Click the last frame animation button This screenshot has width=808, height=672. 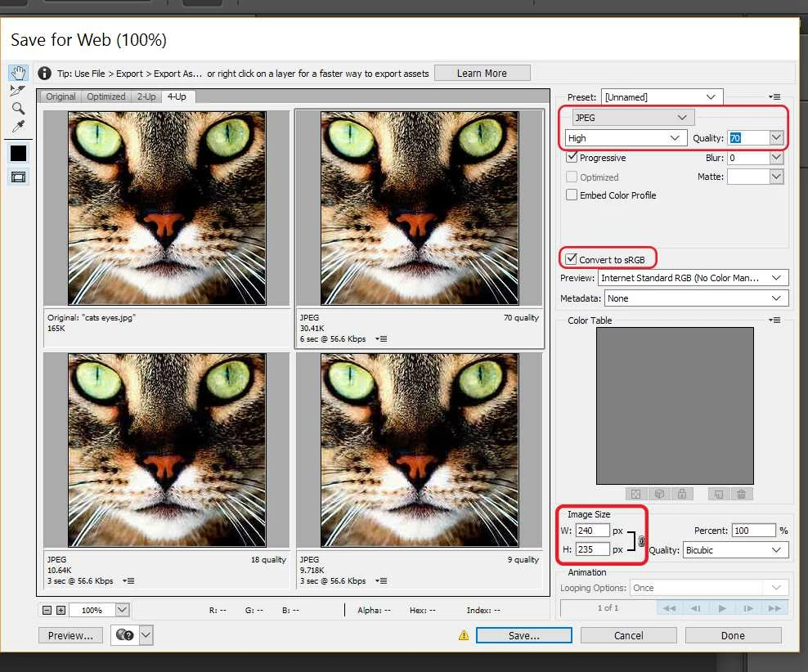coord(774,608)
